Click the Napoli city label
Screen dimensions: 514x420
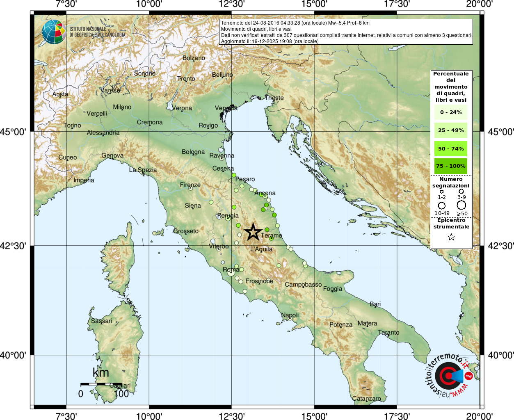point(290,315)
